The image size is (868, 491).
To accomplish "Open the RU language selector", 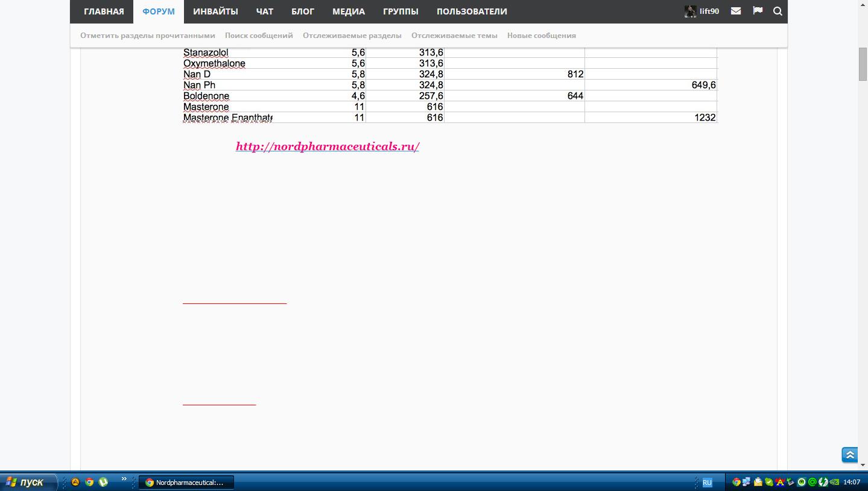I will (707, 483).
